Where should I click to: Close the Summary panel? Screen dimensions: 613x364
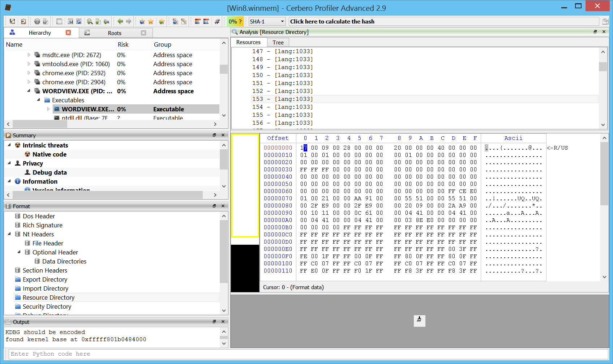pyautogui.click(x=223, y=135)
